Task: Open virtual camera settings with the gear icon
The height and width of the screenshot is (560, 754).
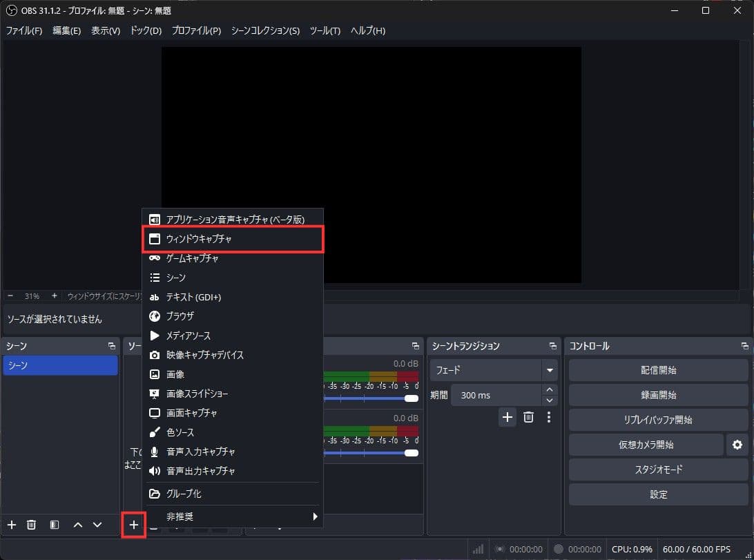Action: click(737, 445)
